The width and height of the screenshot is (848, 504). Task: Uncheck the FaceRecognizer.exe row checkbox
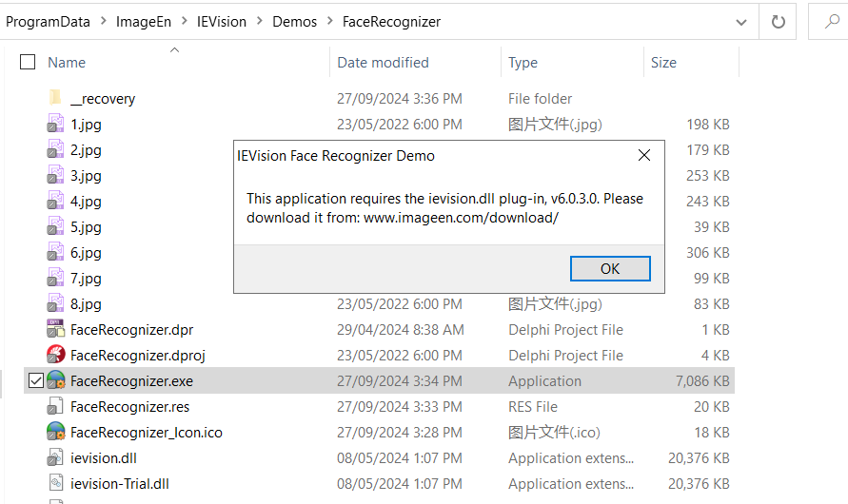(36, 380)
